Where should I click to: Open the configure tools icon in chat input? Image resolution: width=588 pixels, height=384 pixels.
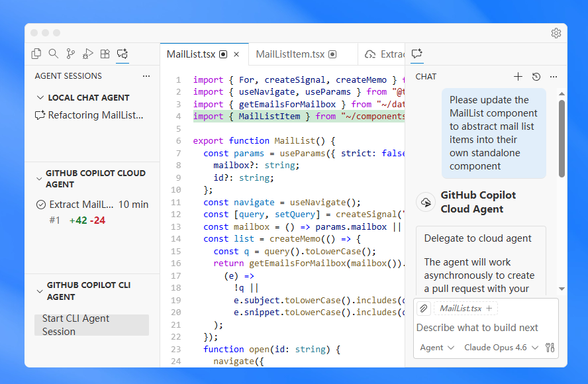pyautogui.click(x=550, y=348)
